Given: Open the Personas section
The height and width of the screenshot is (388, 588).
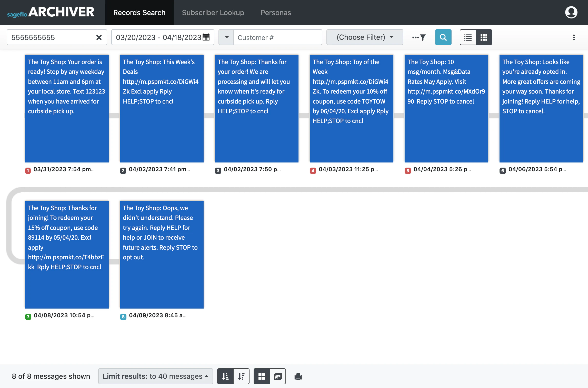Looking at the screenshot, I should click(276, 12).
